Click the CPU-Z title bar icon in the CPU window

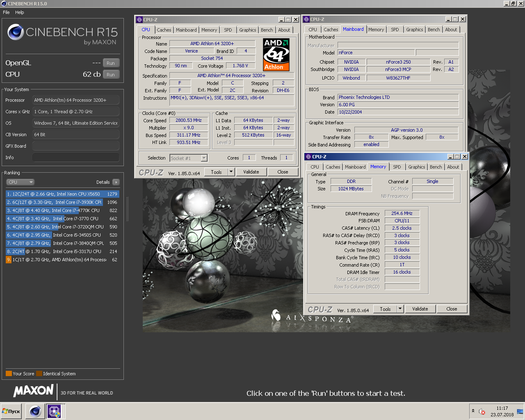click(139, 20)
